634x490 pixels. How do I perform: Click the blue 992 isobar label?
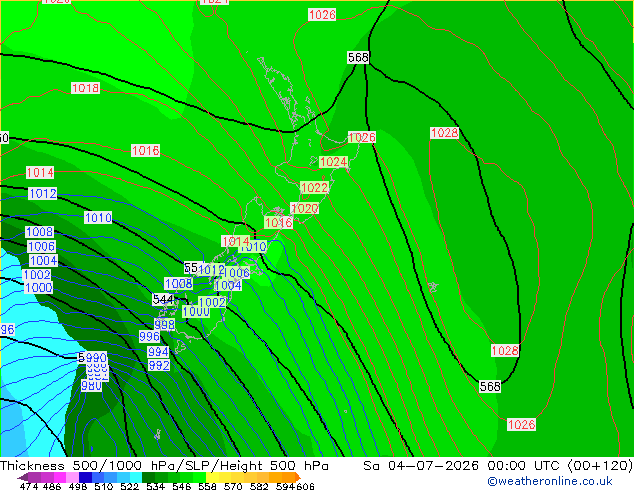click(159, 365)
